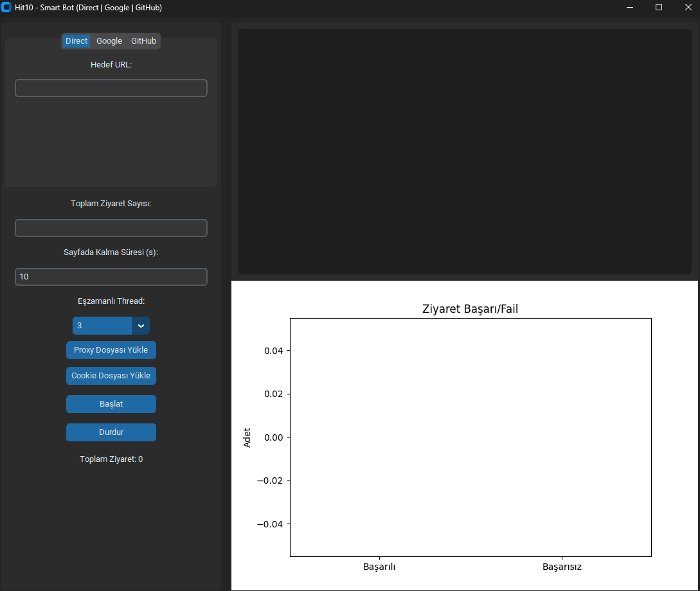
Task: Click the Sayfada Kalma Süresi field showing 10
Action: [111, 276]
